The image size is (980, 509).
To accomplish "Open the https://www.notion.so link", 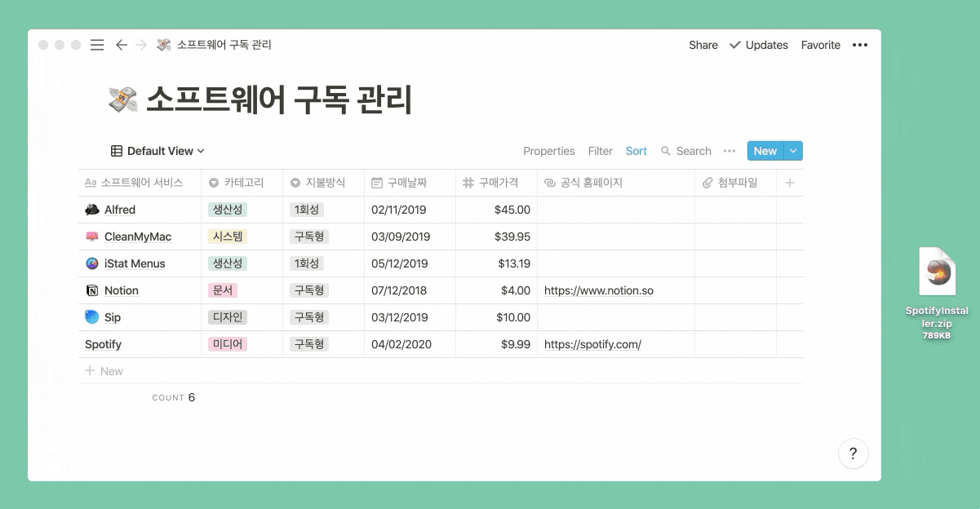I will point(599,290).
